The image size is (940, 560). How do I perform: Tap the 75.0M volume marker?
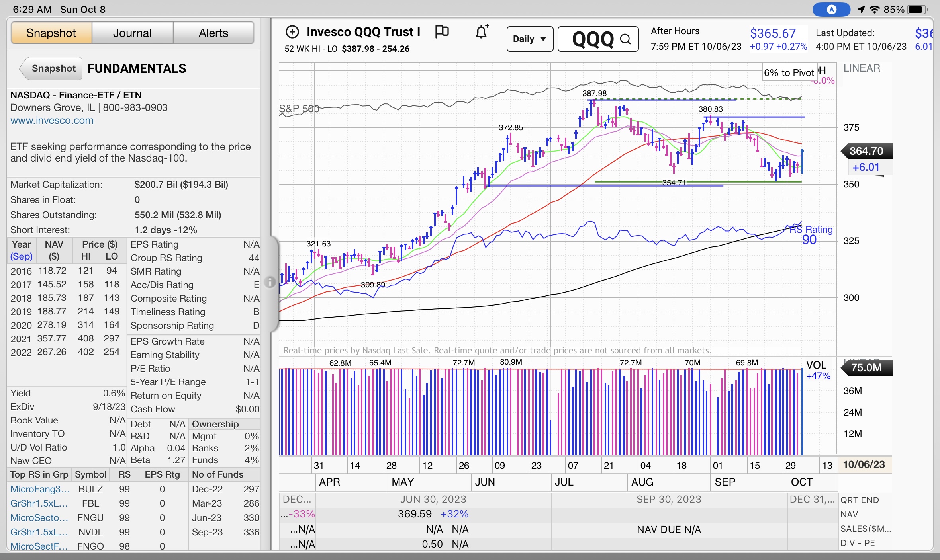(866, 367)
